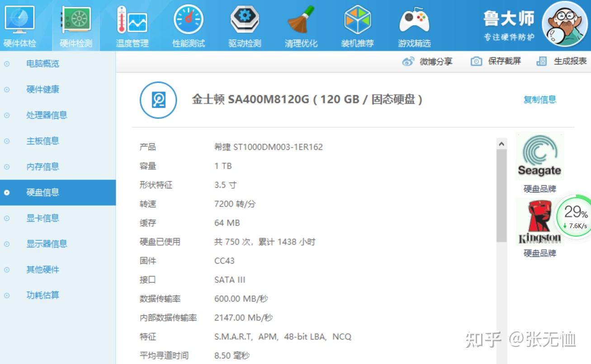Click the scrollbar up arrow
The height and width of the screenshot is (364, 591).
pyautogui.click(x=502, y=143)
